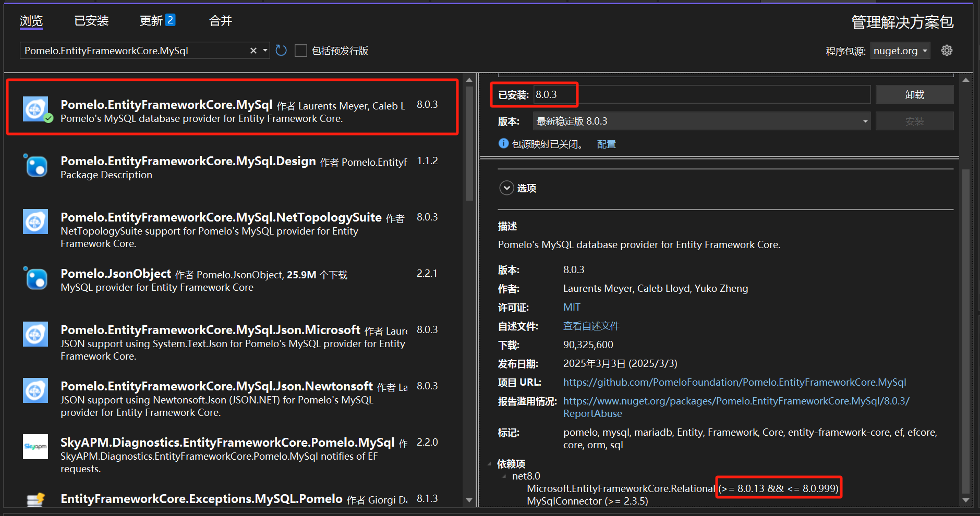Select EntityFrameworkCore.Exceptions.MySQL.Pomelo package title
This screenshot has width=980, height=516.
point(201,499)
